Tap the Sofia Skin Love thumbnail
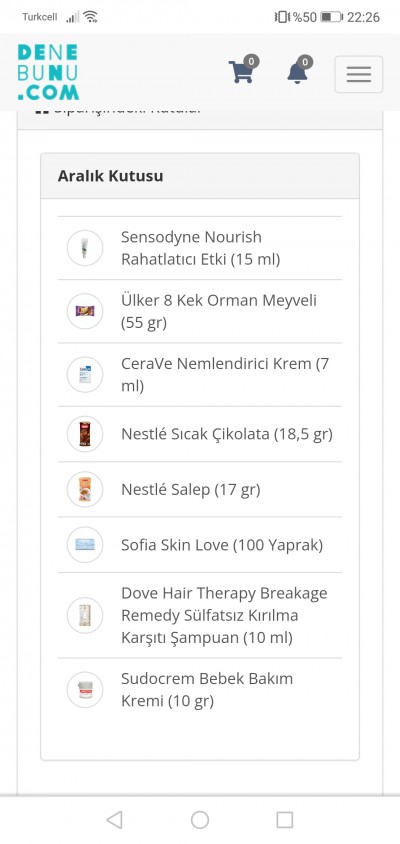 point(85,545)
